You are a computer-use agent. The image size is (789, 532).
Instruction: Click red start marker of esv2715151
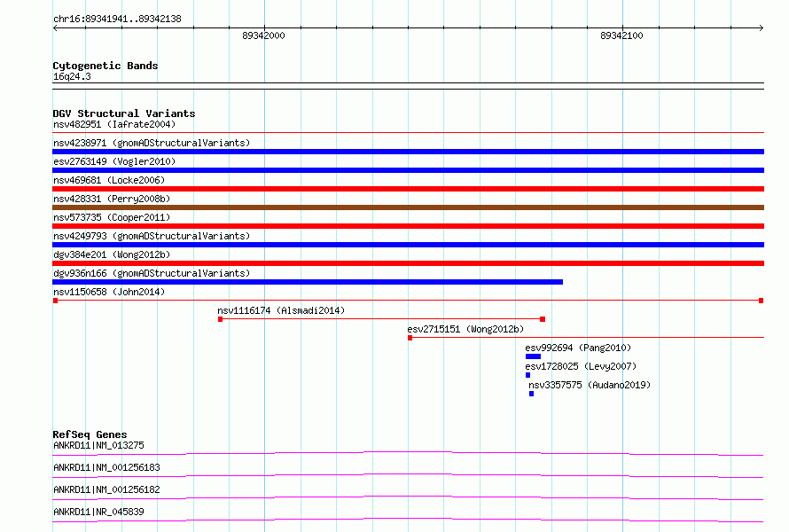(x=410, y=338)
